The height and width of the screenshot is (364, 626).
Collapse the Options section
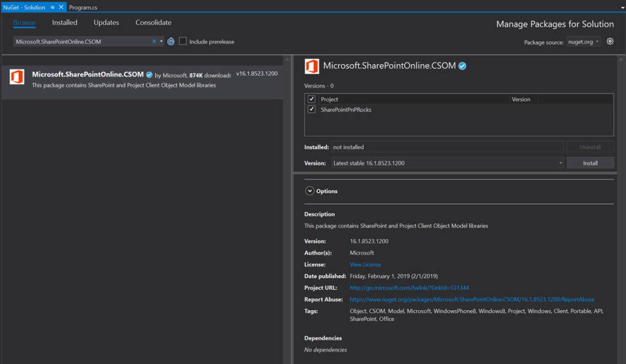point(311,191)
